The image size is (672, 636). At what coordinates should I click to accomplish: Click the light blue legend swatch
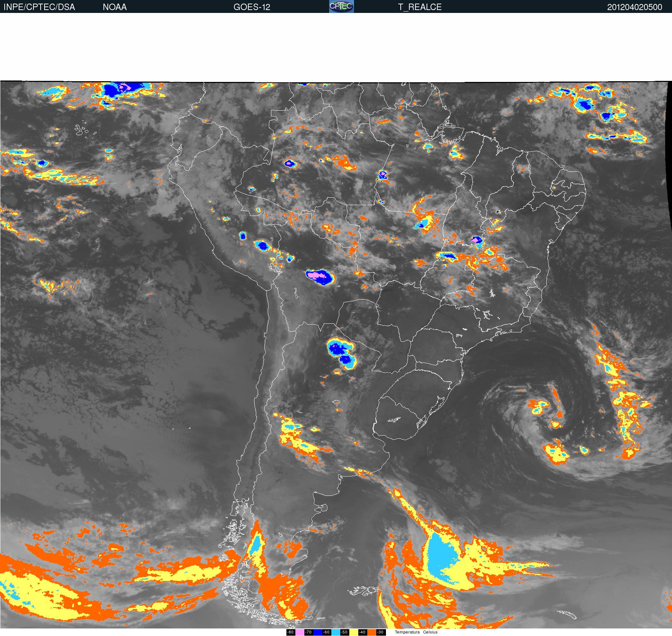pos(336,632)
